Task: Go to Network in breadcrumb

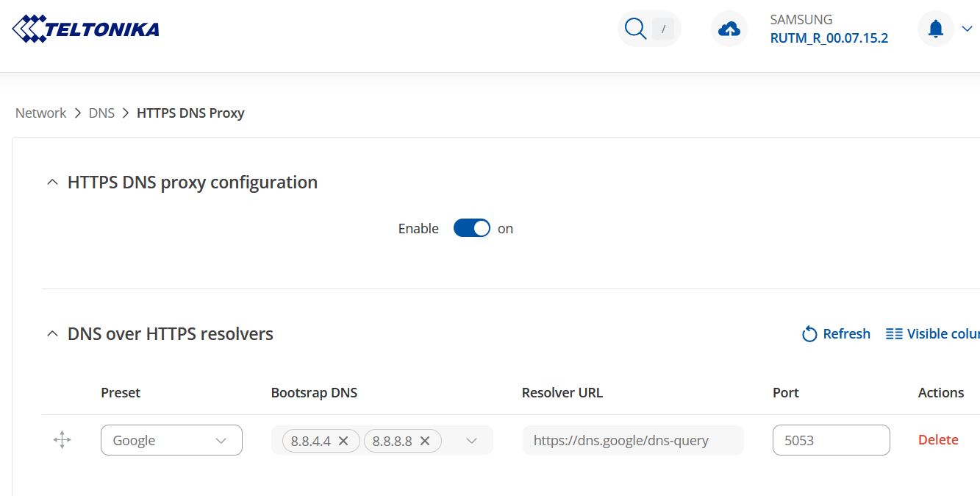Action: pyautogui.click(x=41, y=113)
